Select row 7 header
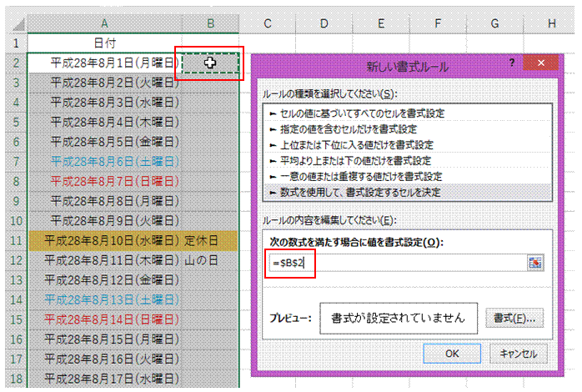 pos(16,162)
